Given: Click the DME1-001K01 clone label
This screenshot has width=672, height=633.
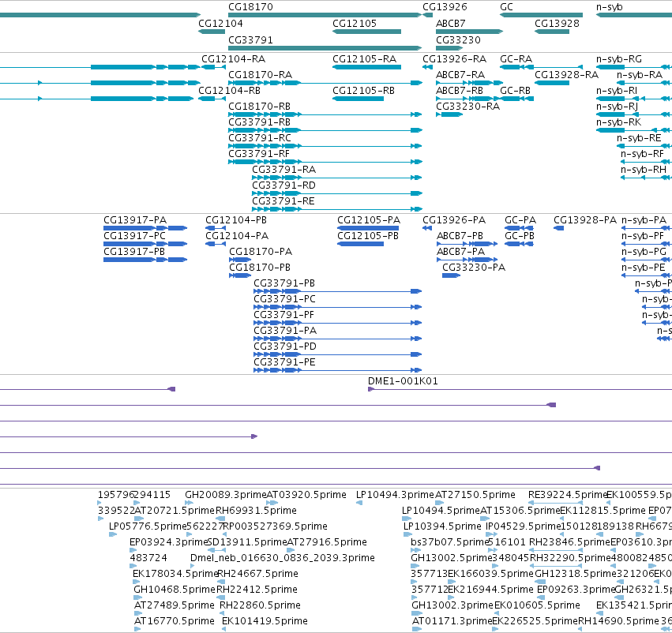Looking at the screenshot, I should (403, 380).
